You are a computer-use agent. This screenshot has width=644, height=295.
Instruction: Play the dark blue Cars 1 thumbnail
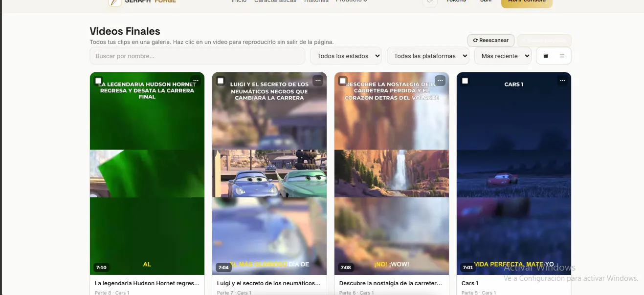coord(514,173)
